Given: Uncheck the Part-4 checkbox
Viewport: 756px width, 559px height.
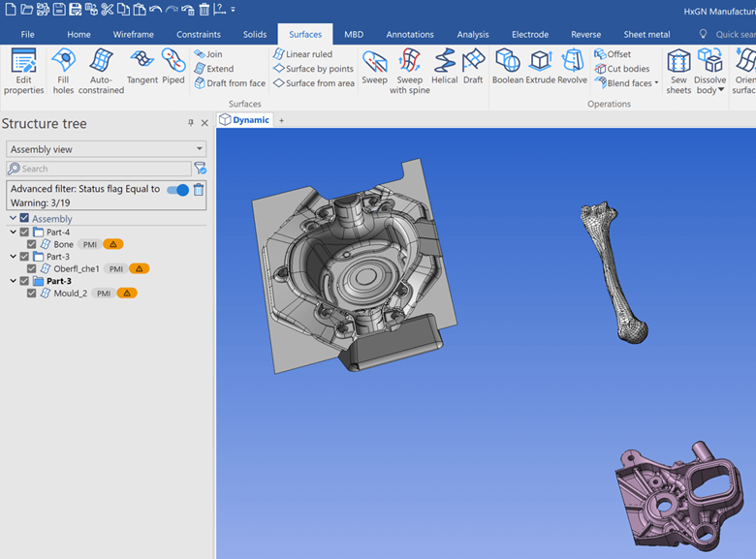Looking at the screenshot, I should [x=24, y=232].
